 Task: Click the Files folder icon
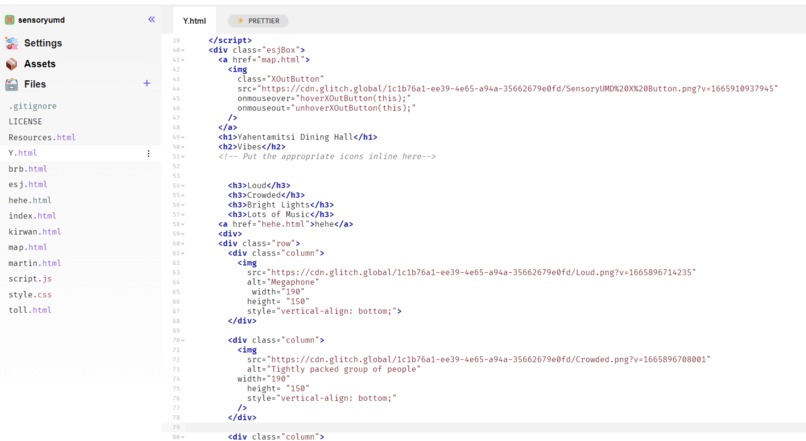coord(11,84)
